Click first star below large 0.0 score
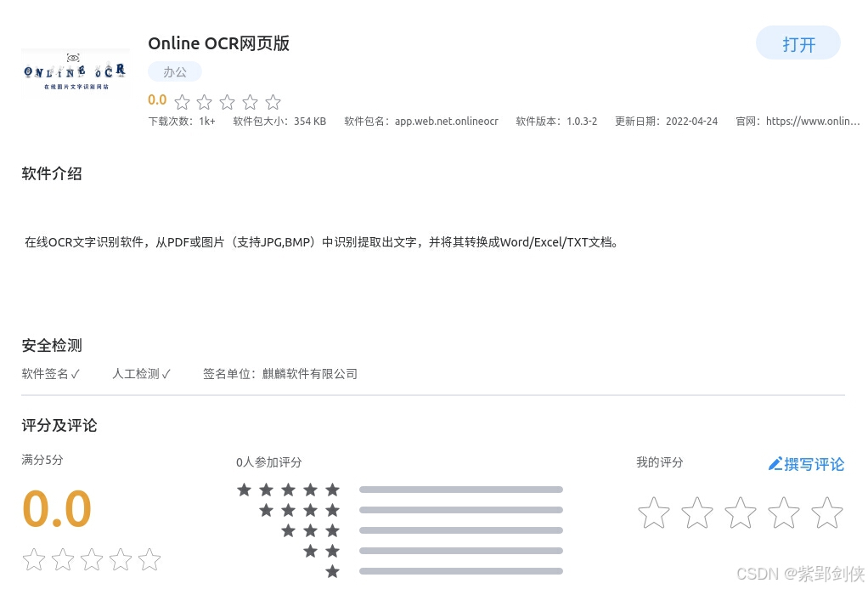868x589 pixels. tap(34, 559)
